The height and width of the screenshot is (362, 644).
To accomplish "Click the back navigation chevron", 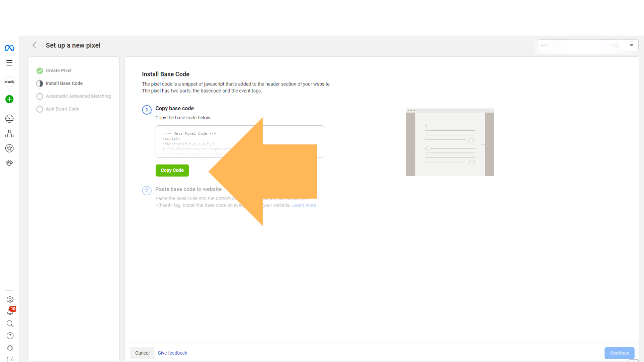I will point(34,45).
